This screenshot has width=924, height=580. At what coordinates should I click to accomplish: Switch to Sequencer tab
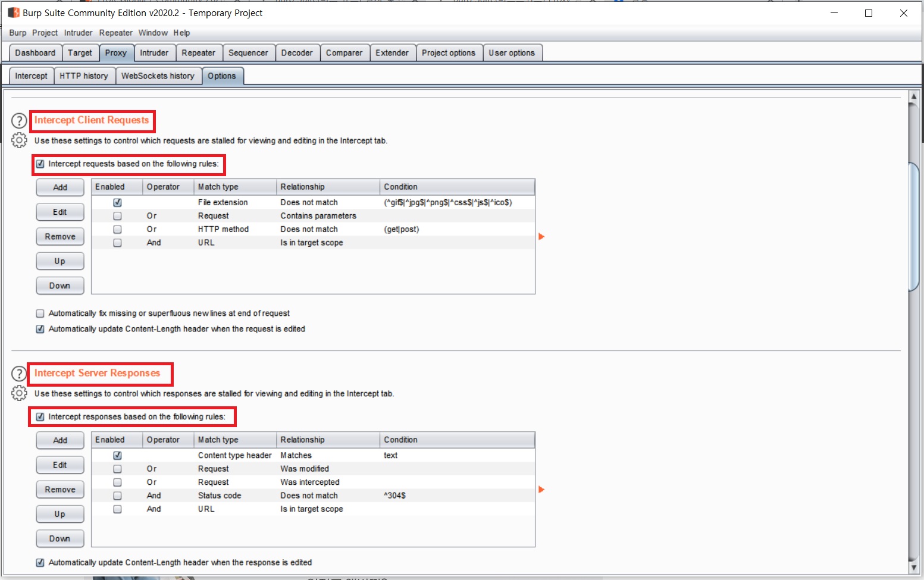248,53
